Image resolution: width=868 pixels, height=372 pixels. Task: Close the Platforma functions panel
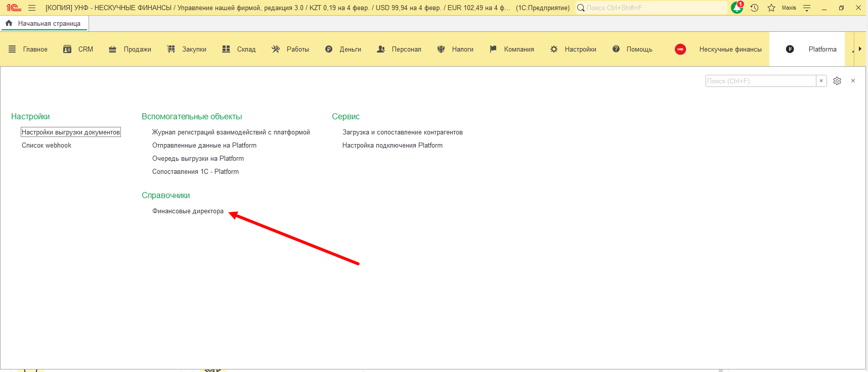(853, 81)
